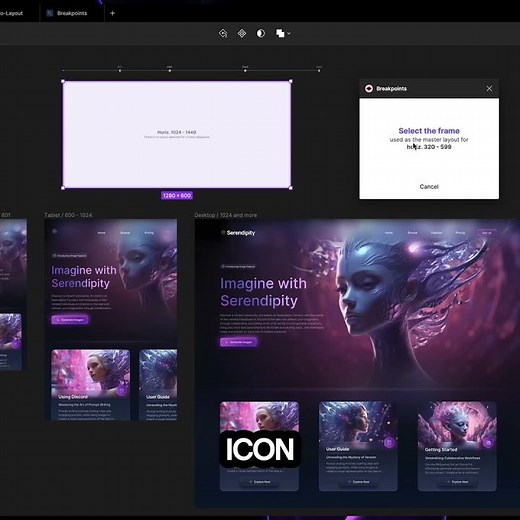Click the User Guide card image in Desktop frame
The image size is (520, 520).
point(358,422)
